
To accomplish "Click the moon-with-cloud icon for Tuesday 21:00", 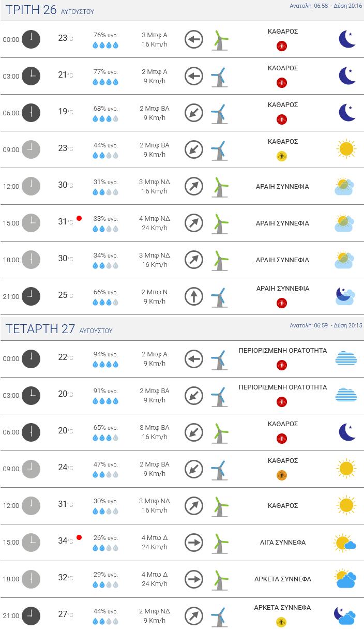I will click(x=345, y=296).
